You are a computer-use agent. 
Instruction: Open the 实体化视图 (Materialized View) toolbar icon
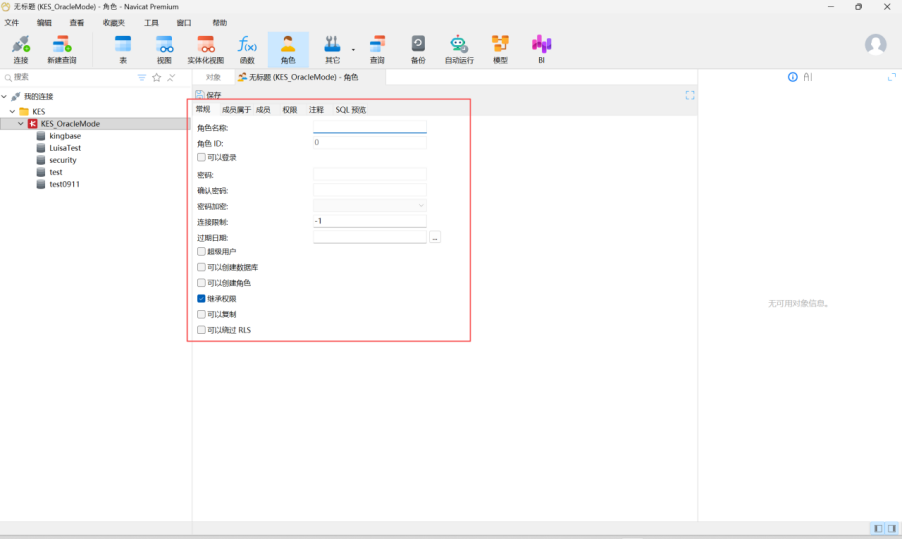click(206, 48)
